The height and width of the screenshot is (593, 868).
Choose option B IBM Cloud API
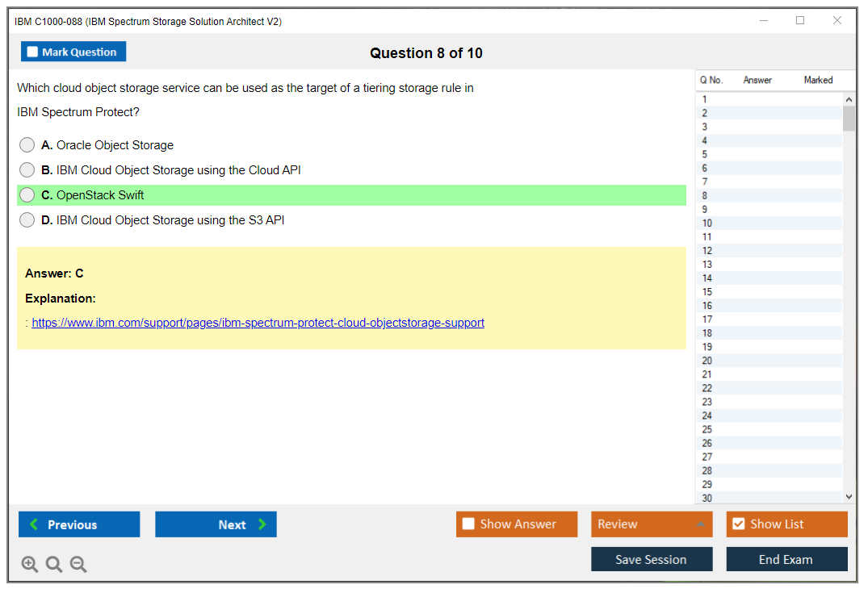[27, 170]
